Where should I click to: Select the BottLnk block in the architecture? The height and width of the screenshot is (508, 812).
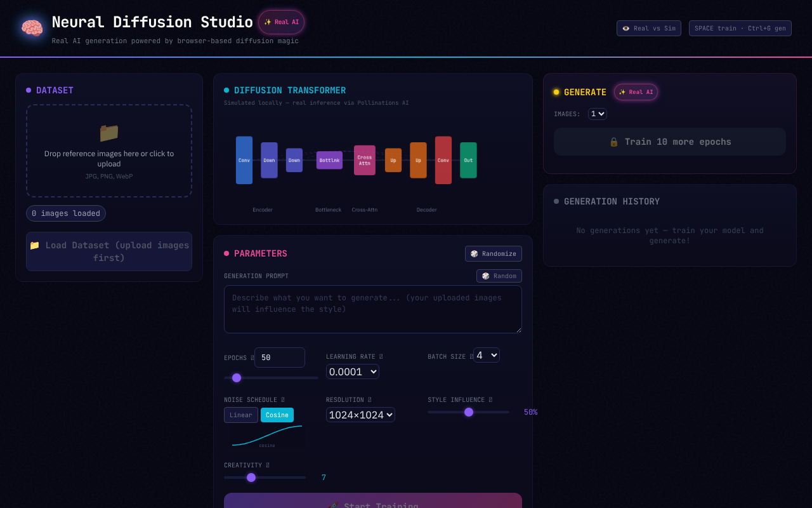click(329, 160)
